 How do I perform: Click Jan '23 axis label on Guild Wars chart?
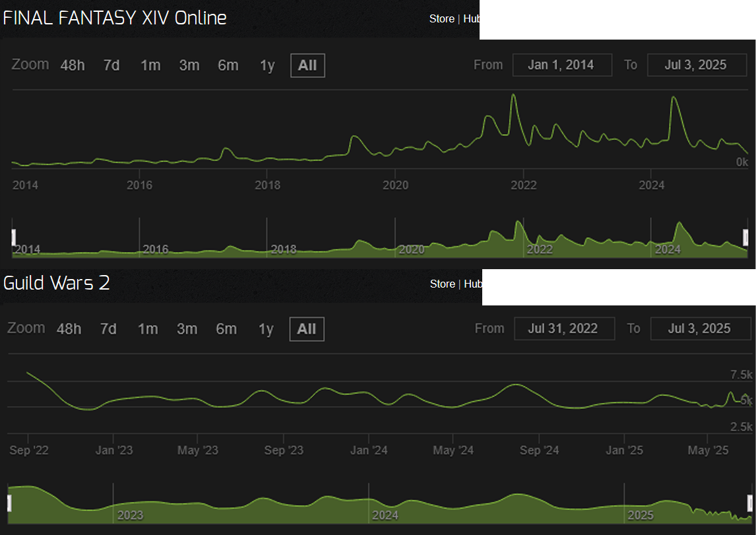(x=113, y=450)
